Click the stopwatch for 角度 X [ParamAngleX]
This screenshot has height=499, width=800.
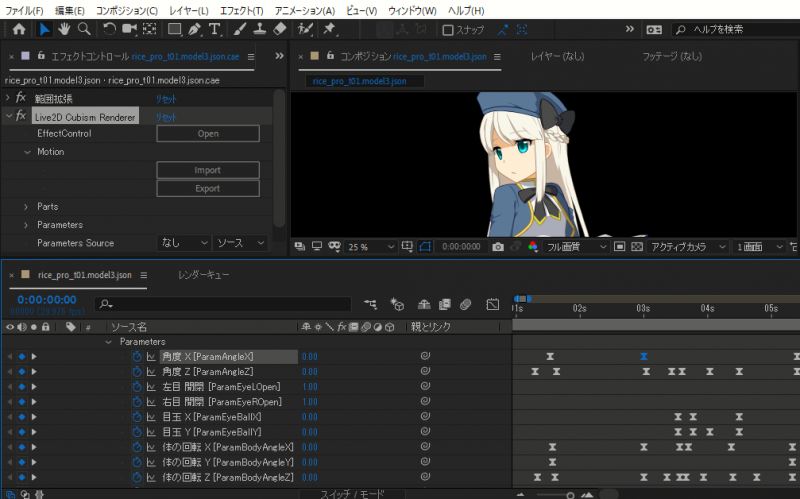[x=139, y=357]
